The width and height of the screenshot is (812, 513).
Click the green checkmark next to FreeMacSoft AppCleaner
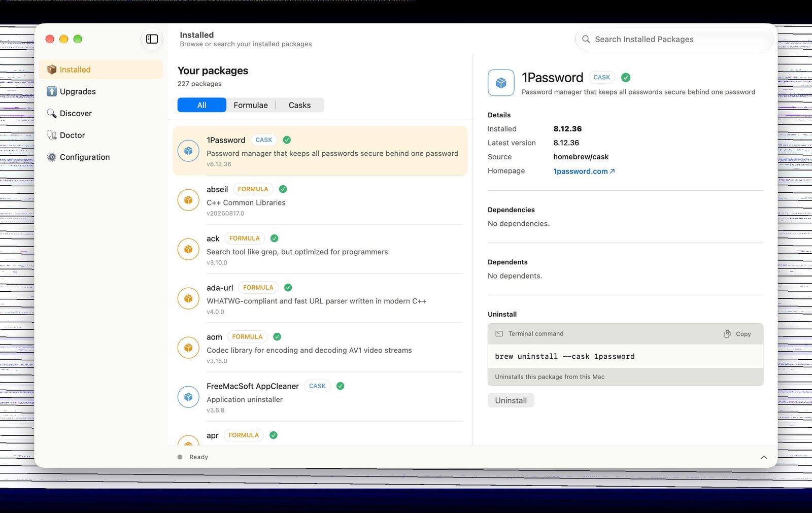[341, 386]
